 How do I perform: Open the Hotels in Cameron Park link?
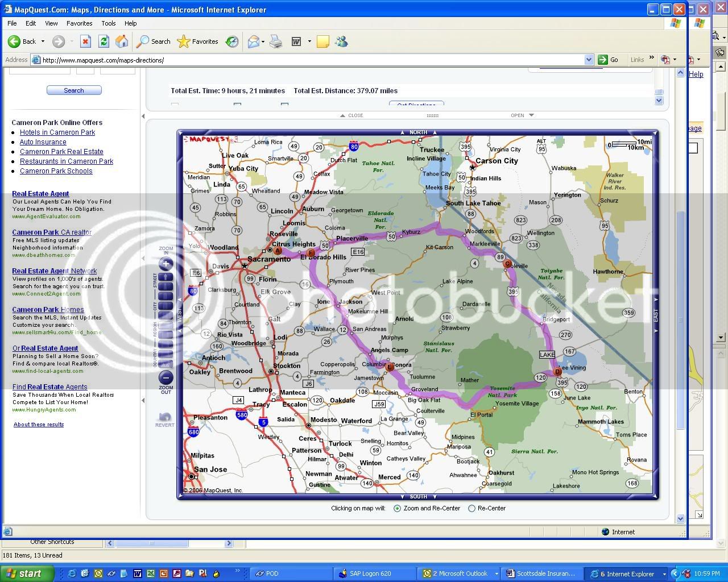pyautogui.click(x=57, y=132)
